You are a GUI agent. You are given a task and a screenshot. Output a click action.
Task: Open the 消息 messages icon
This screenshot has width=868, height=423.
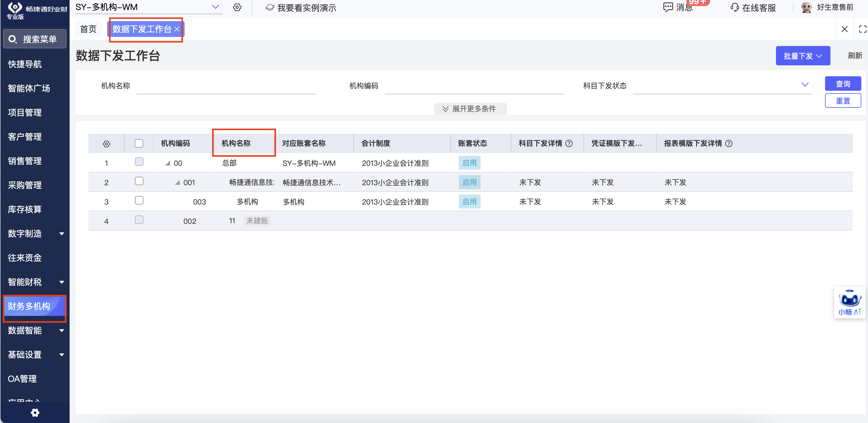(x=668, y=7)
